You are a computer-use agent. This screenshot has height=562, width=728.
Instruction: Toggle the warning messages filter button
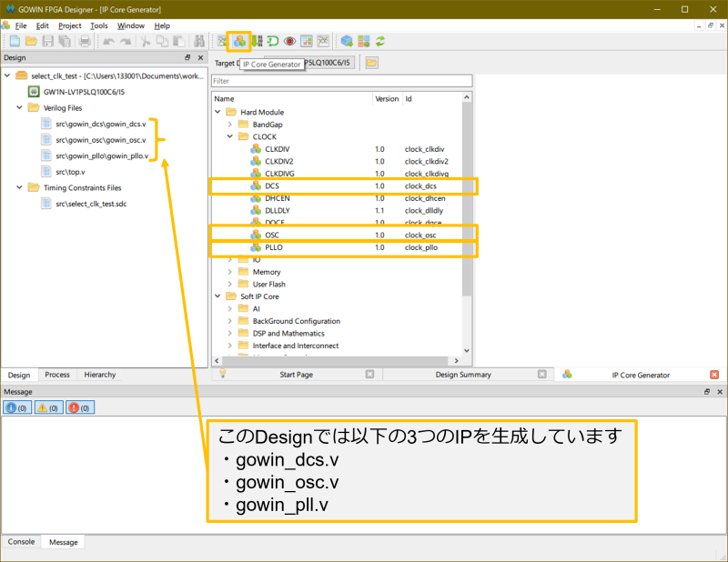(x=49, y=407)
